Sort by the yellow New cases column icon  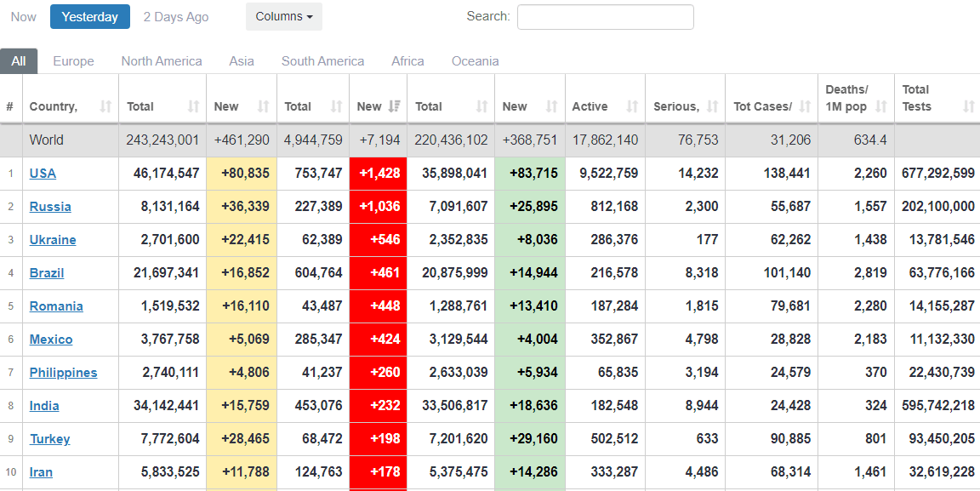click(x=264, y=106)
